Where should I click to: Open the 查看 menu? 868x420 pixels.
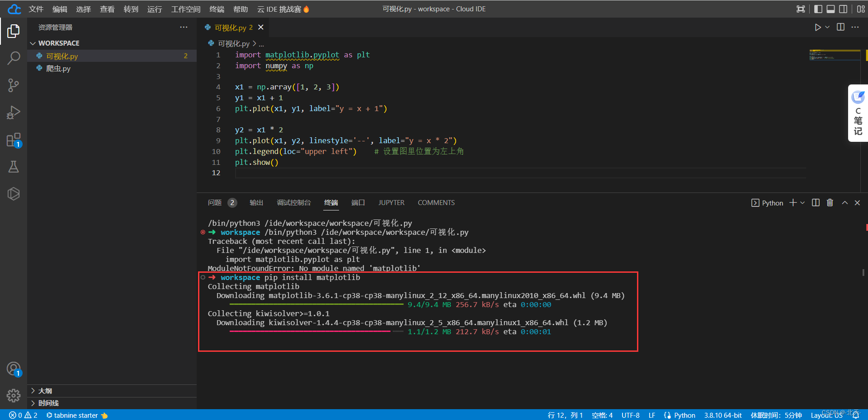coord(107,9)
